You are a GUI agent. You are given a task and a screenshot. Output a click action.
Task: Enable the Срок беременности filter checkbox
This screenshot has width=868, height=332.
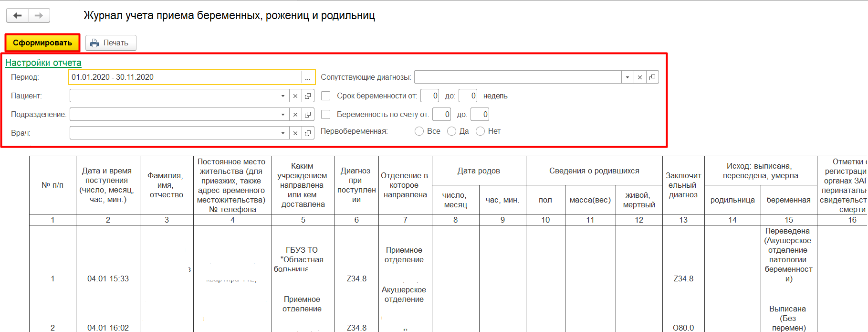pos(326,96)
